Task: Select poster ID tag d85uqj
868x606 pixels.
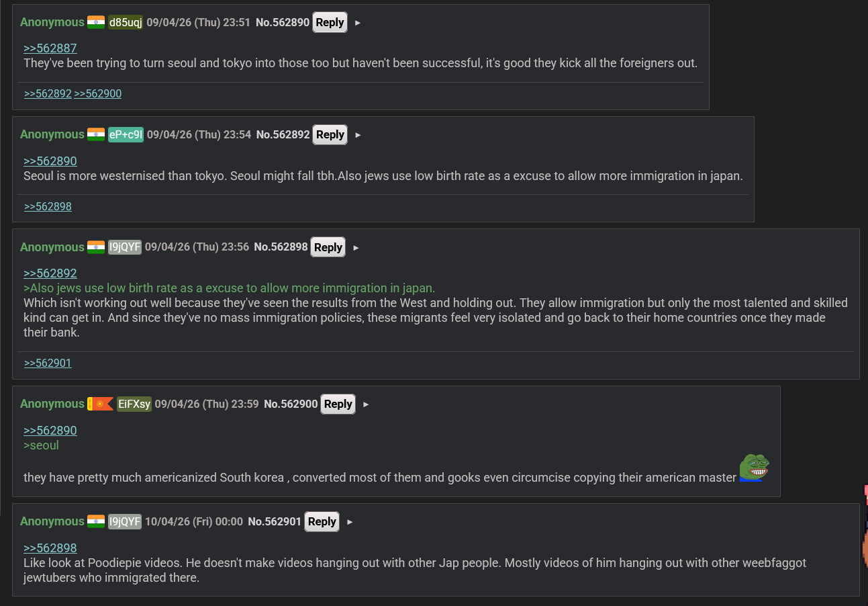Action: click(126, 22)
